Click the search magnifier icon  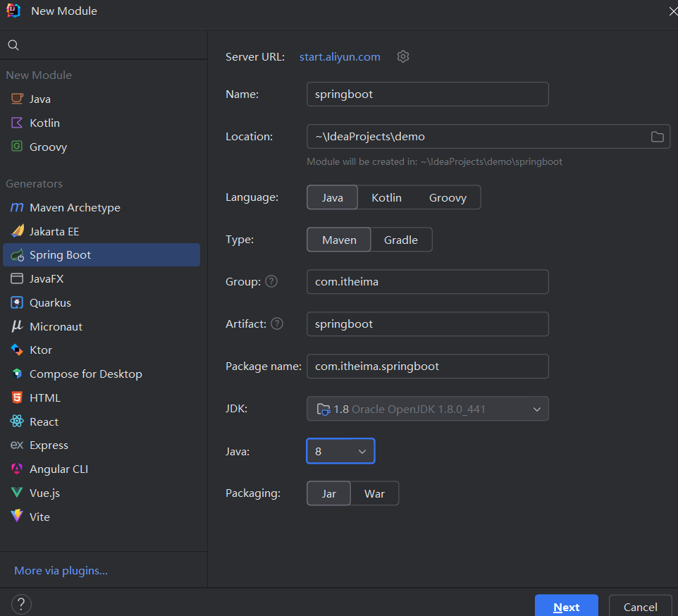point(13,45)
